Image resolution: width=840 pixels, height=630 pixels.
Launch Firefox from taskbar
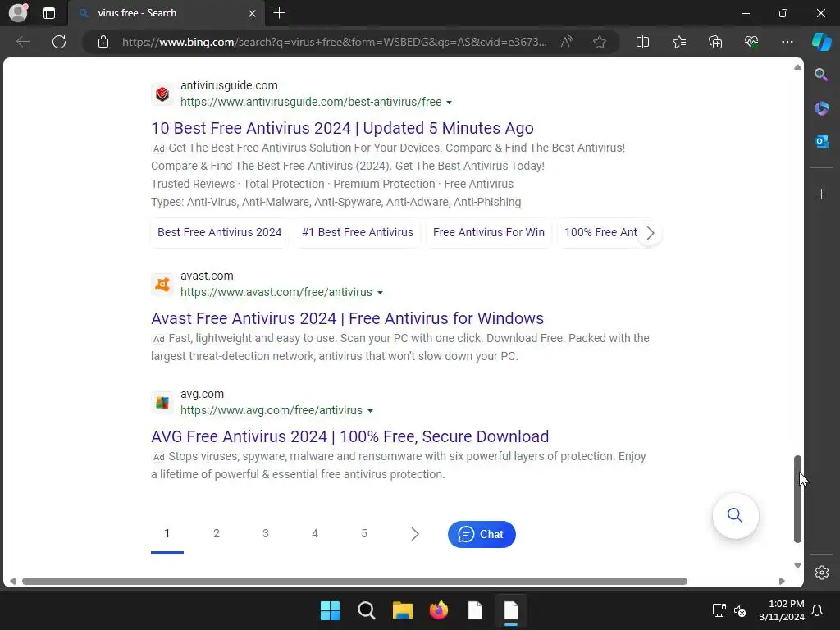(x=439, y=610)
